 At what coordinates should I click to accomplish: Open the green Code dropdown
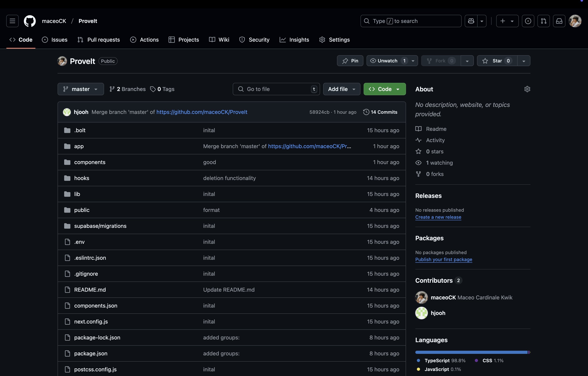(384, 89)
